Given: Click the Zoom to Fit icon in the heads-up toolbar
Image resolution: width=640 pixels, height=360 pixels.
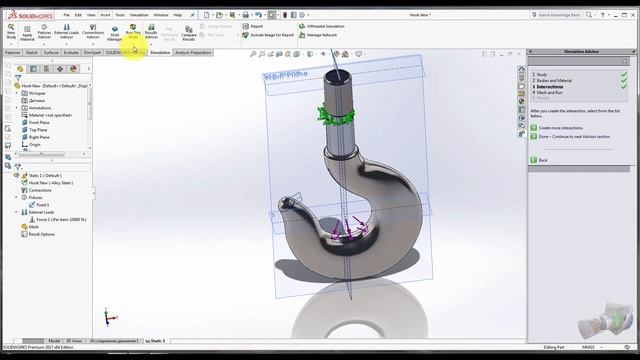Looking at the screenshot, I should pyautogui.click(x=253, y=54).
